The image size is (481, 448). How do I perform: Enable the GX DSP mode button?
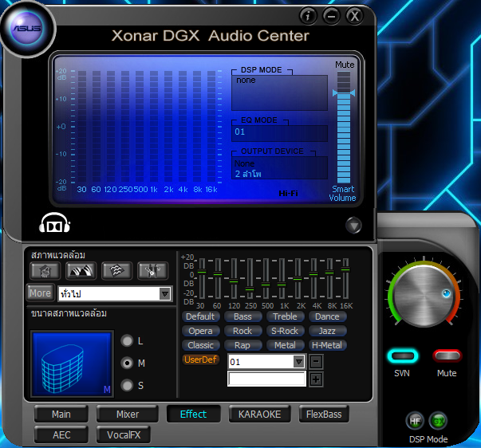coord(438,422)
